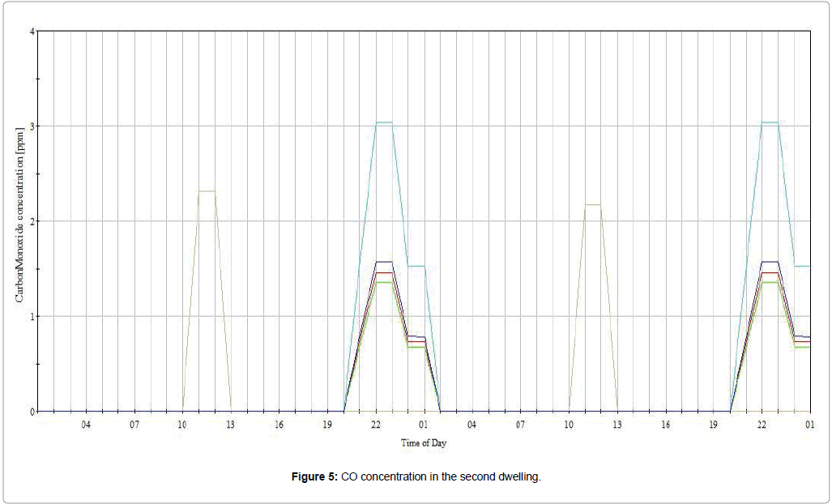The image size is (832, 504).
Task: Click the first "19" x-axis tick label
Action: coord(327,424)
